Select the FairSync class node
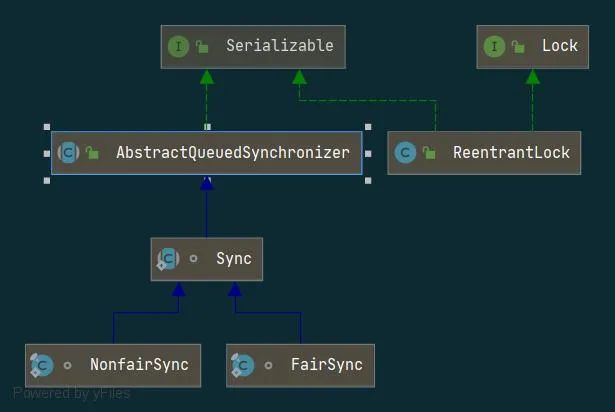The height and width of the screenshot is (412, 615). point(300,366)
